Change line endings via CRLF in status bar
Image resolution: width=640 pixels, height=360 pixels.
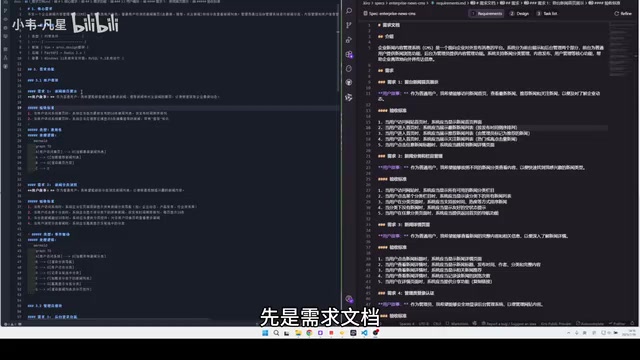click(437, 324)
